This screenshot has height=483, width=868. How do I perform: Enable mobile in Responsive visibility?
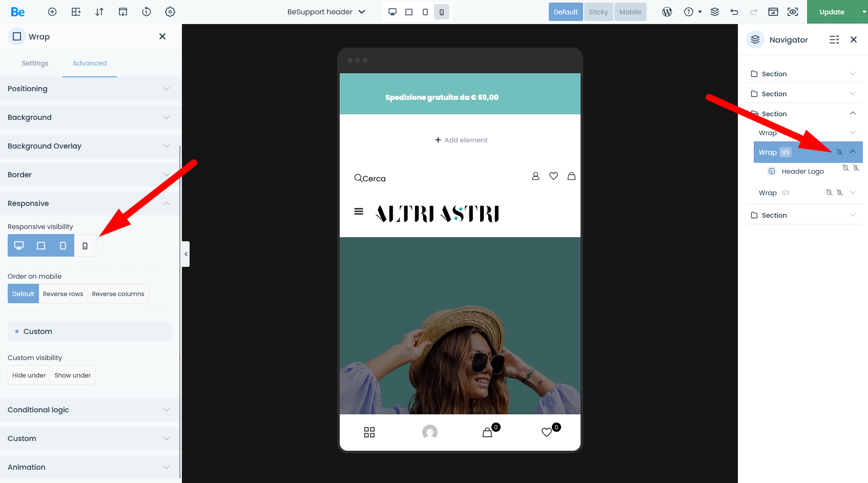[85, 246]
